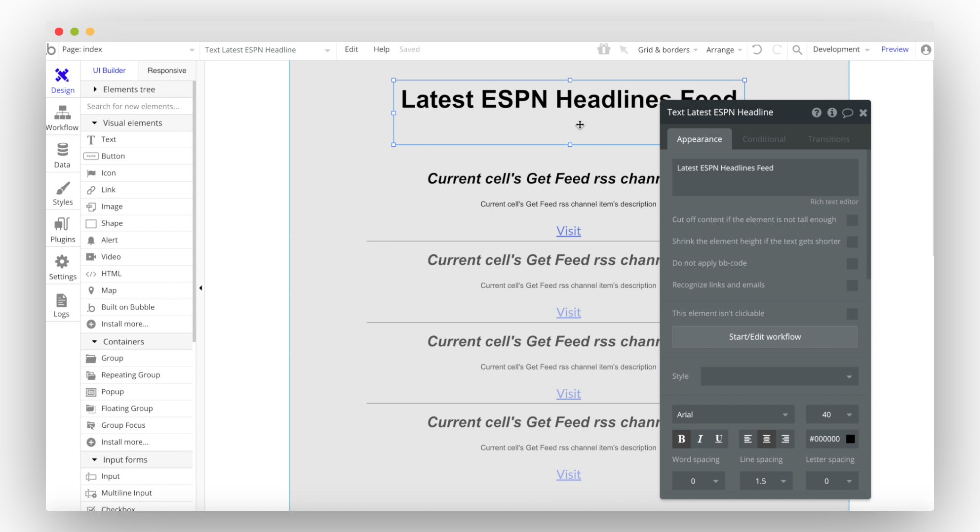Open the Arrange dropdown
The height and width of the screenshot is (532, 980).
(x=724, y=50)
